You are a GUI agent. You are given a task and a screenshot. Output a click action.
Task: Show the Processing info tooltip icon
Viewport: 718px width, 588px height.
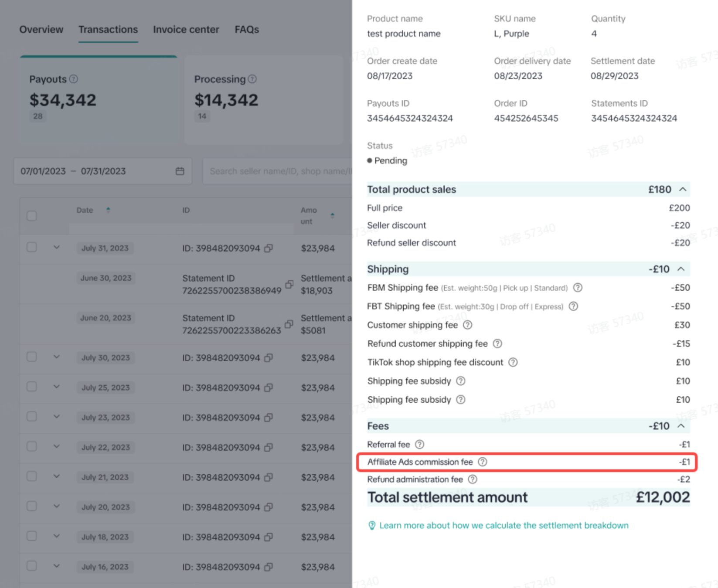[x=252, y=79]
